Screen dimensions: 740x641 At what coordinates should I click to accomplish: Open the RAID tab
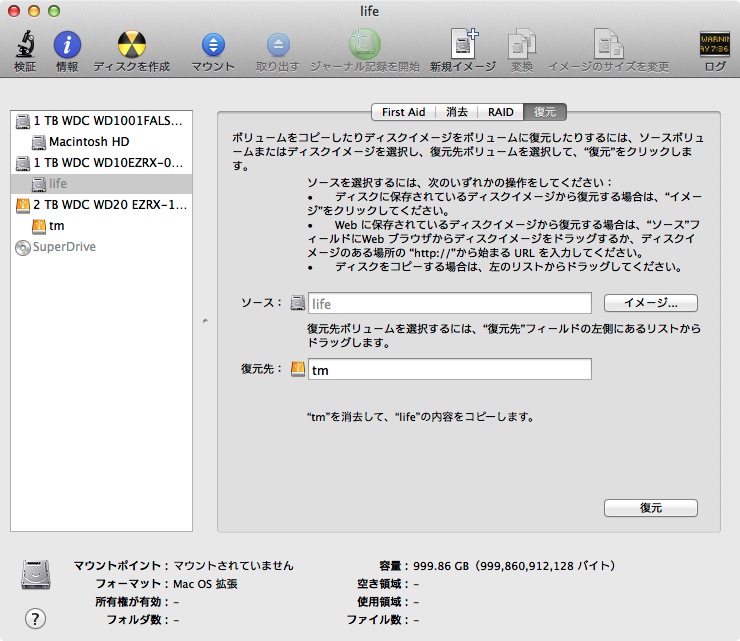[x=500, y=112]
